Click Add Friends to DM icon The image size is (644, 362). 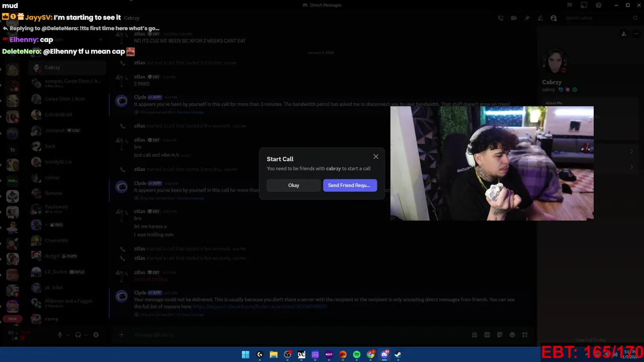pos(540,18)
